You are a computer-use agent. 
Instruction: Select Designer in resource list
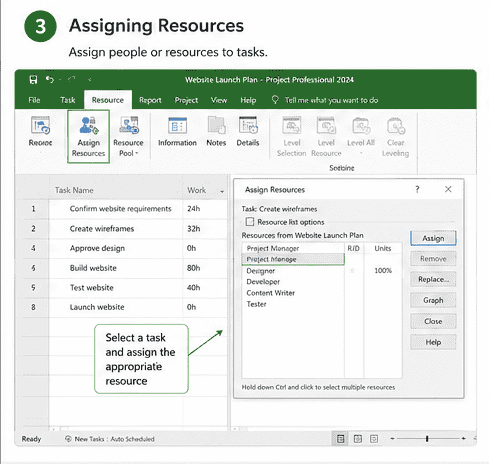click(261, 271)
